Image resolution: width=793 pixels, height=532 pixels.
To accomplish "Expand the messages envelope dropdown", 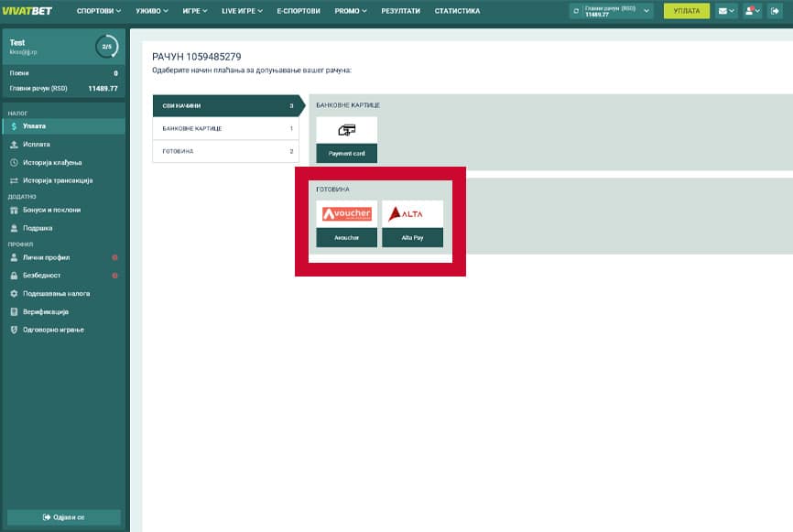I will 727,11.
